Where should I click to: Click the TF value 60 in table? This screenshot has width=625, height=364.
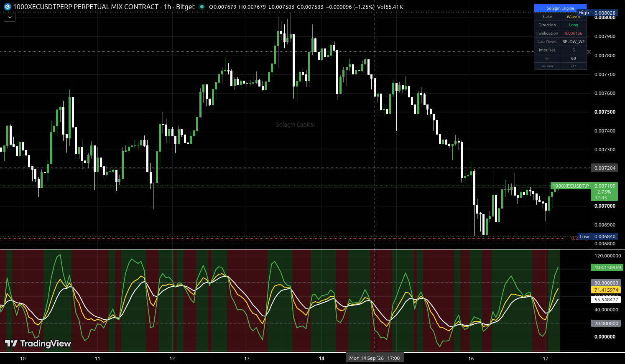(x=574, y=59)
